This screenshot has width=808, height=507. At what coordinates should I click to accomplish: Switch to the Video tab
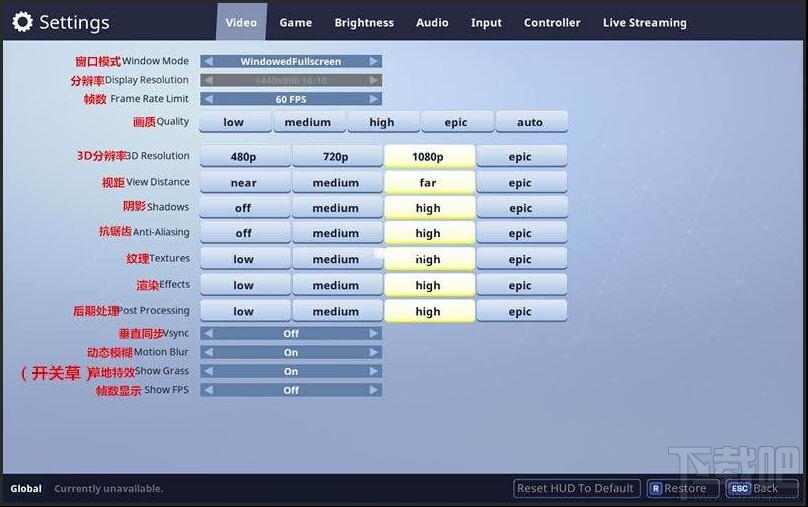[x=241, y=22]
